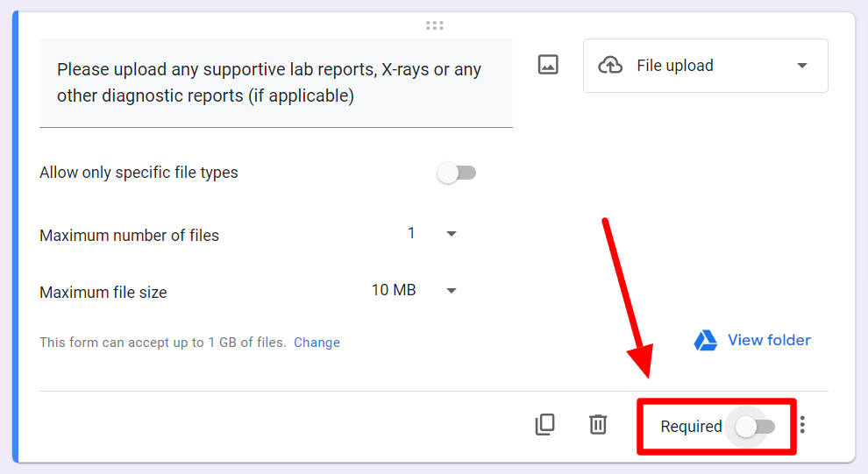Click the 'Maximum number of files' label
The image size is (868, 474).
click(x=130, y=236)
